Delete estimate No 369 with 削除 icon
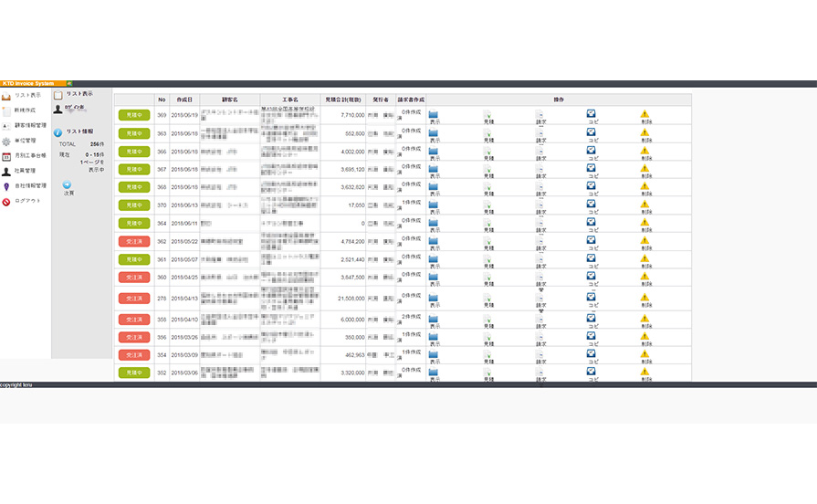Viewport: 817px width, 504px height. tap(645, 116)
